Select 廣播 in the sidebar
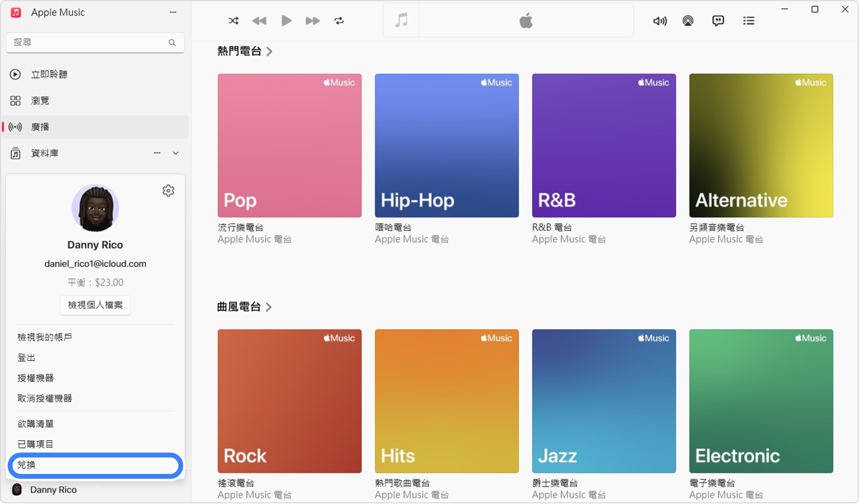 click(x=95, y=127)
